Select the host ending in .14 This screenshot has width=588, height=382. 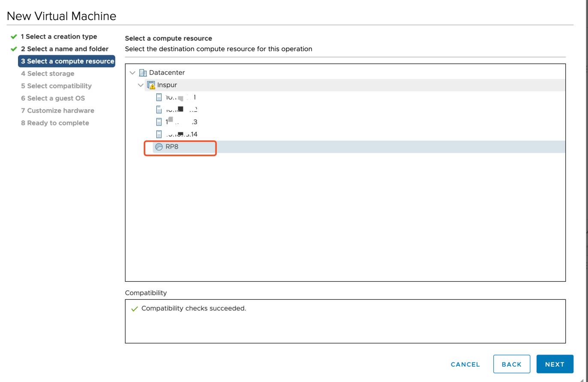point(180,134)
